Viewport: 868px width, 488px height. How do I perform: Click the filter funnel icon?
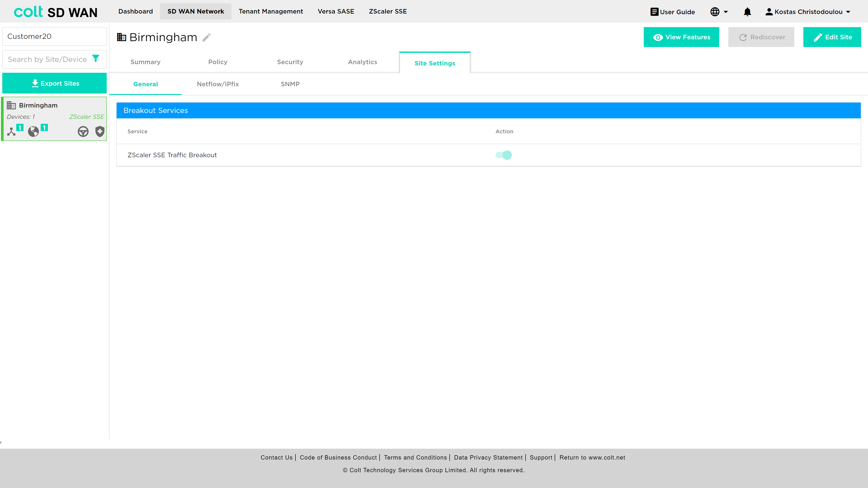(x=96, y=59)
